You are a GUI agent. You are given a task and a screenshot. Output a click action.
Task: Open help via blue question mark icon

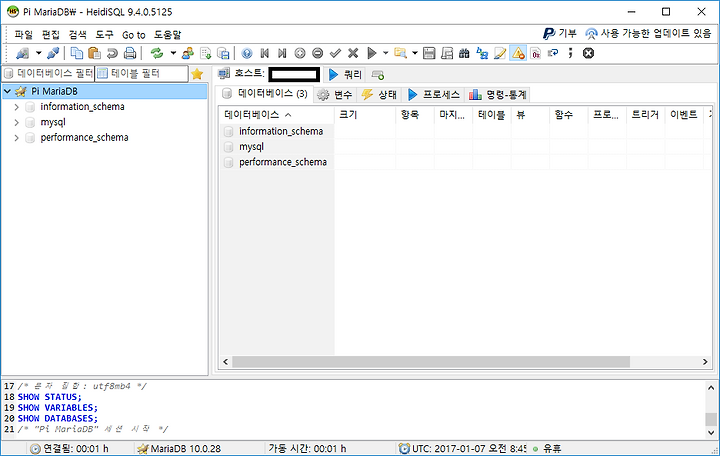coord(247,53)
